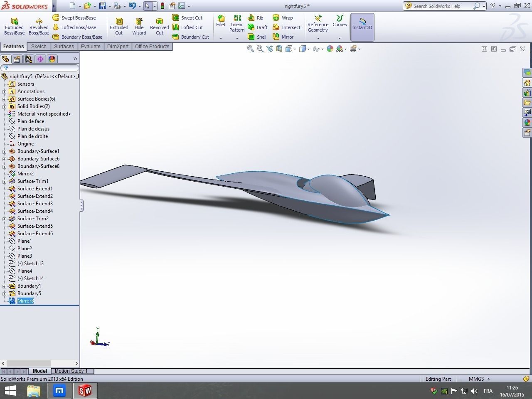Viewport: 532px width, 399px height.
Task: Activate the Extruded Cut tool
Action: tap(119, 27)
